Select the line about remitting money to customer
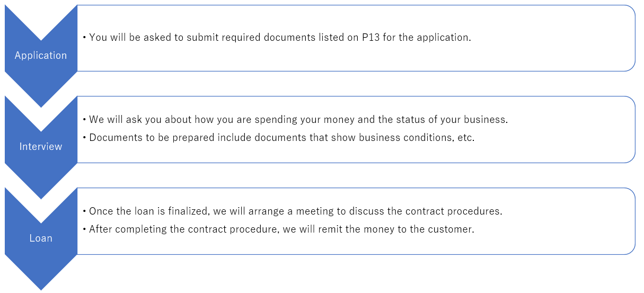Viewport: 644px width, 293px height. (278, 229)
